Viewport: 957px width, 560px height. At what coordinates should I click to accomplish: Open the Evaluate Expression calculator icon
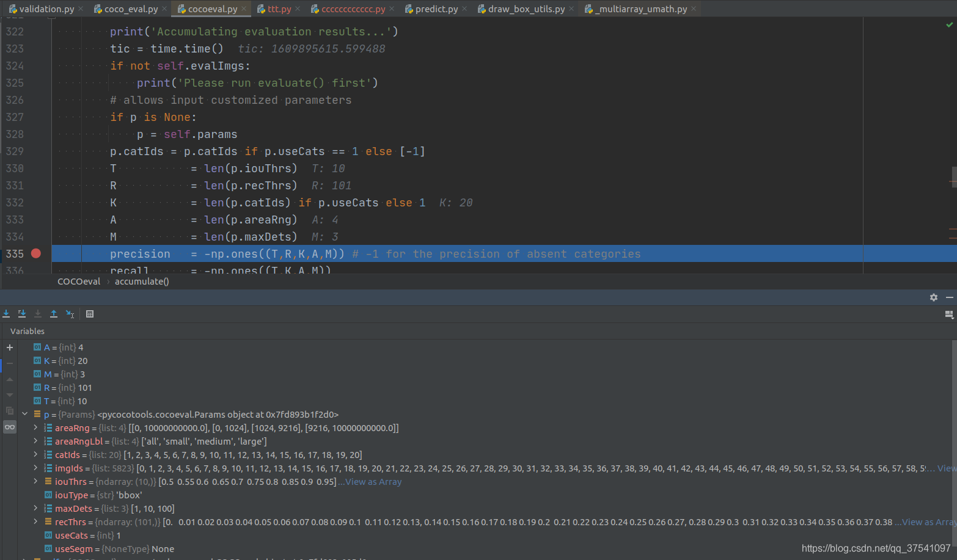[90, 314]
